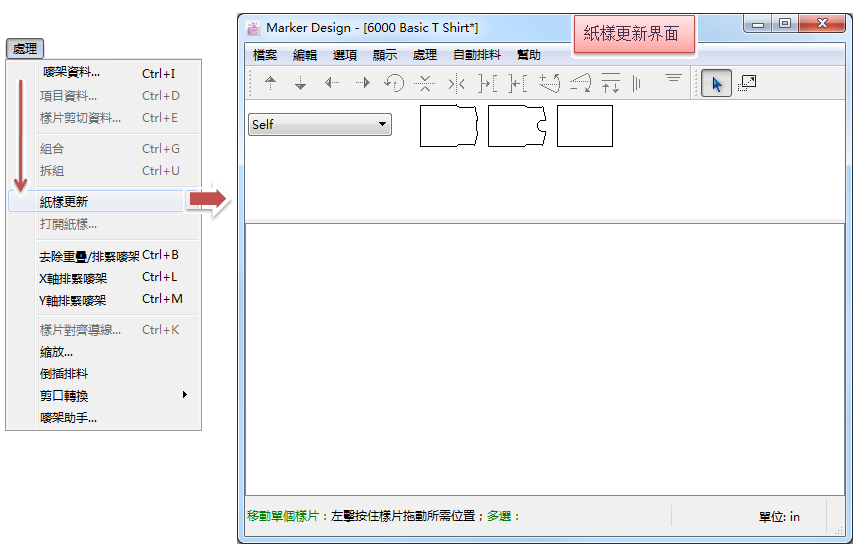Click the flip vertical toolbar icon
Image resolution: width=854 pixels, height=549 pixels.
[425, 84]
